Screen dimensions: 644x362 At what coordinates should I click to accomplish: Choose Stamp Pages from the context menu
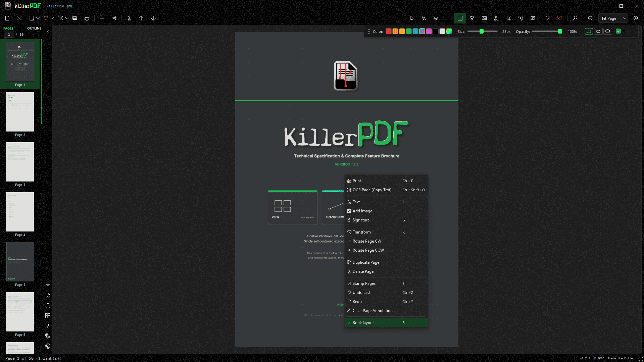[x=386, y=283]
